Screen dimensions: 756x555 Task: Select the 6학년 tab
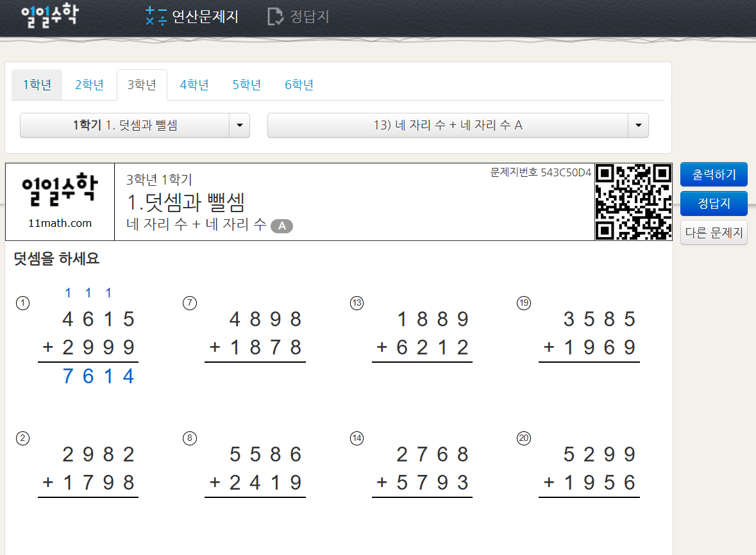[299, 84]
